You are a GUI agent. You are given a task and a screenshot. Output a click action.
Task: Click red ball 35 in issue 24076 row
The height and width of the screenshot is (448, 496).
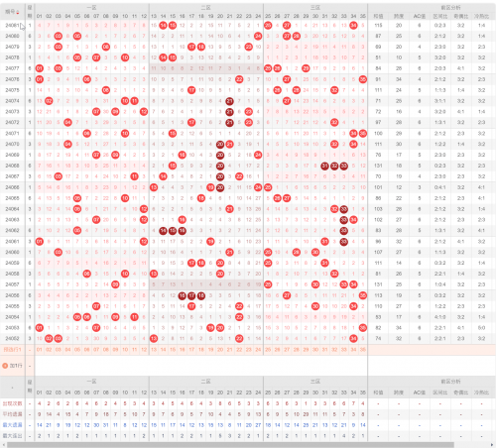(x=363, y=79)
